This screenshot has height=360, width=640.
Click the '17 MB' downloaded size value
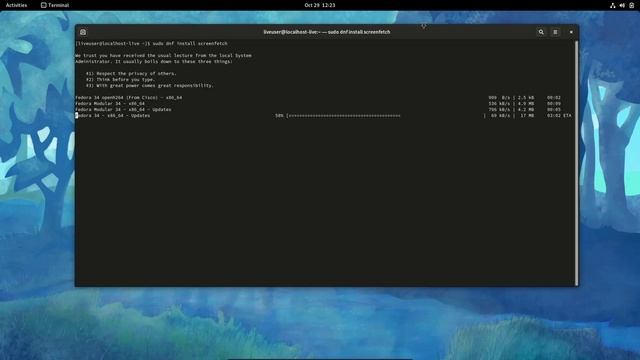(x=527, y=116)
